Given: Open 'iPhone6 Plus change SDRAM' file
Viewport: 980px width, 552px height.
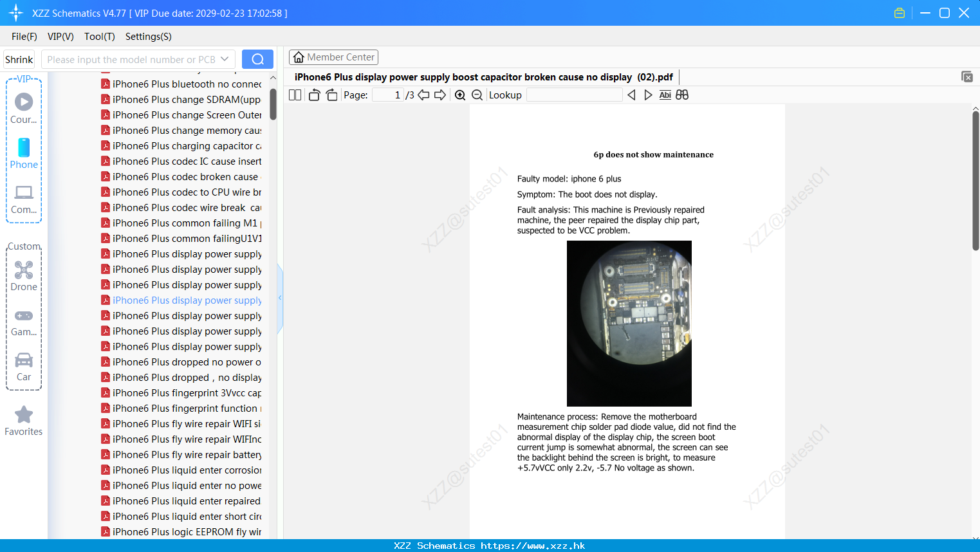Looking at the screenshot, I should pyautogui.click(x=181, y=100).
